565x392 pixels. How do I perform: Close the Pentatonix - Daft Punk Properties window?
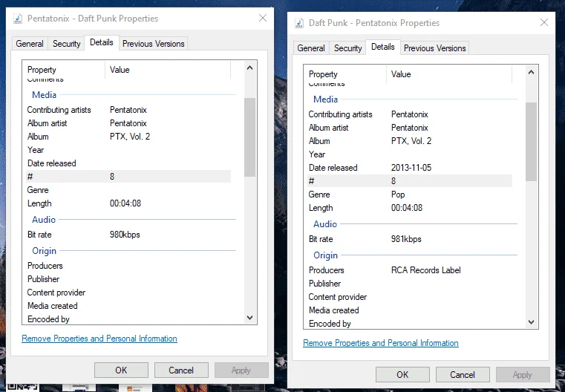pos(263,18)
